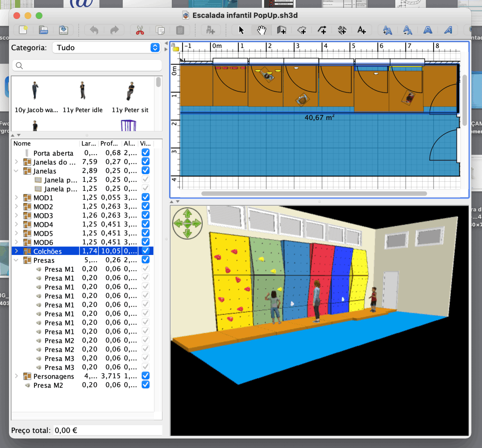Sort furniture list by Nome column

(22, 143)
